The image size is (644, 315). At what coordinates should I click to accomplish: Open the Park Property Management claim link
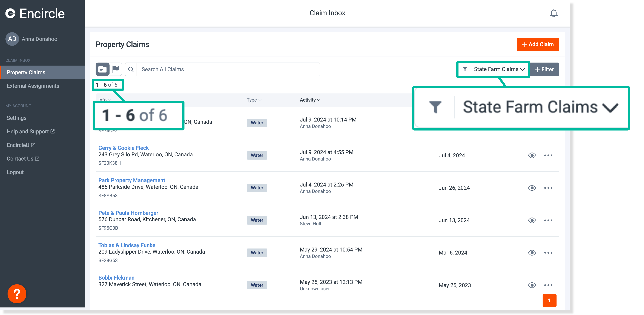[x=132, y=180]
